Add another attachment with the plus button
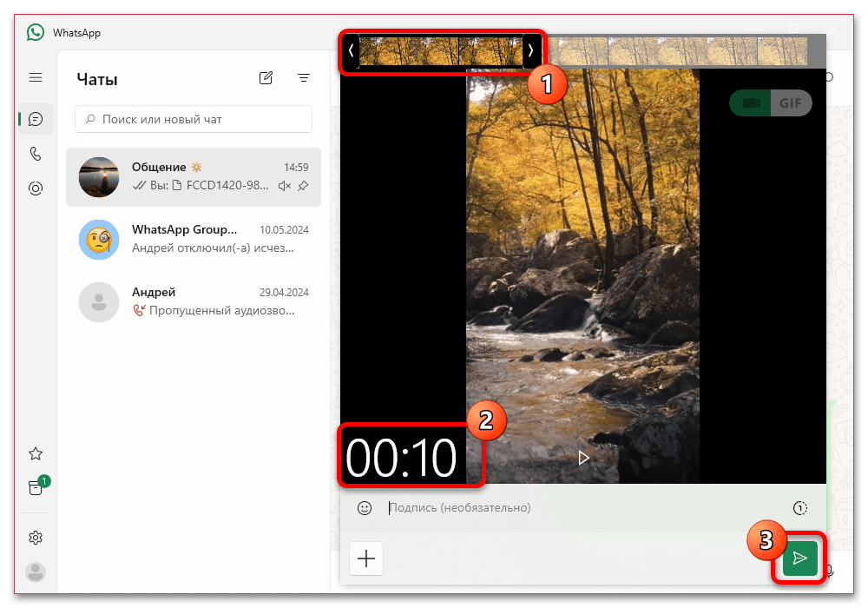Viewport: 868px width, 608px height. tap(366, 558)
